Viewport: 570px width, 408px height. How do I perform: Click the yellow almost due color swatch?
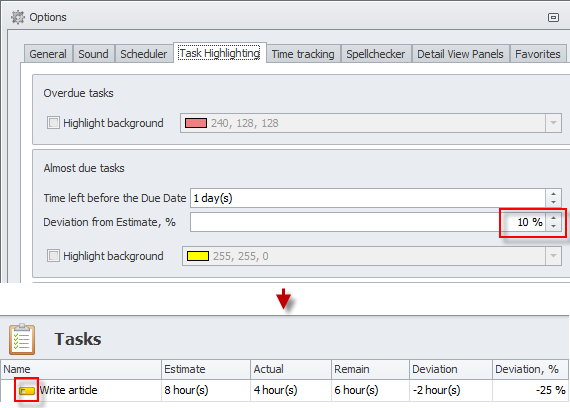(198, 256)
